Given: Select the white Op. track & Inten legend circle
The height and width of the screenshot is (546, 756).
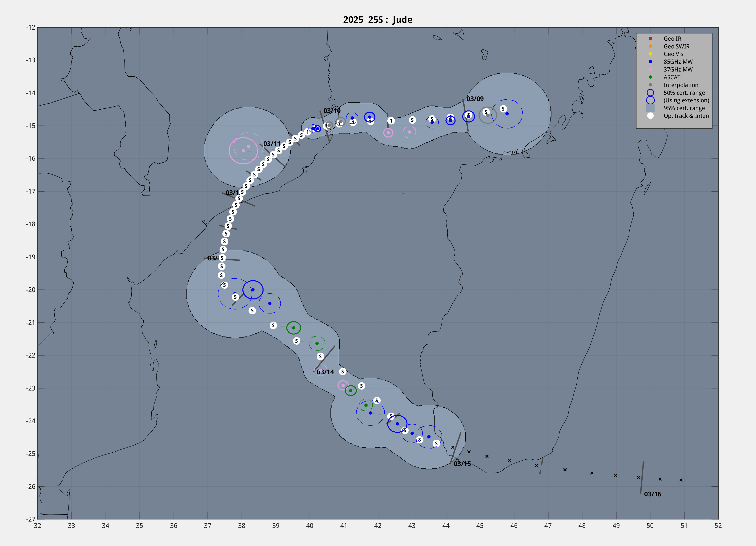Looking at the screenshot, I should pyautogui.click(x=650, y=116).
